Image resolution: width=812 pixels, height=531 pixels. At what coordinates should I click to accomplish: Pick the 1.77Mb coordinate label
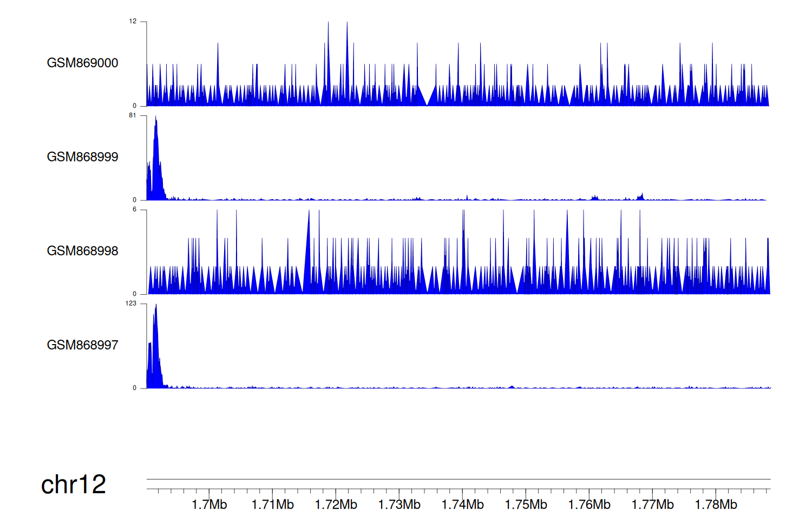pyautogui.click(x=652, y=504)
